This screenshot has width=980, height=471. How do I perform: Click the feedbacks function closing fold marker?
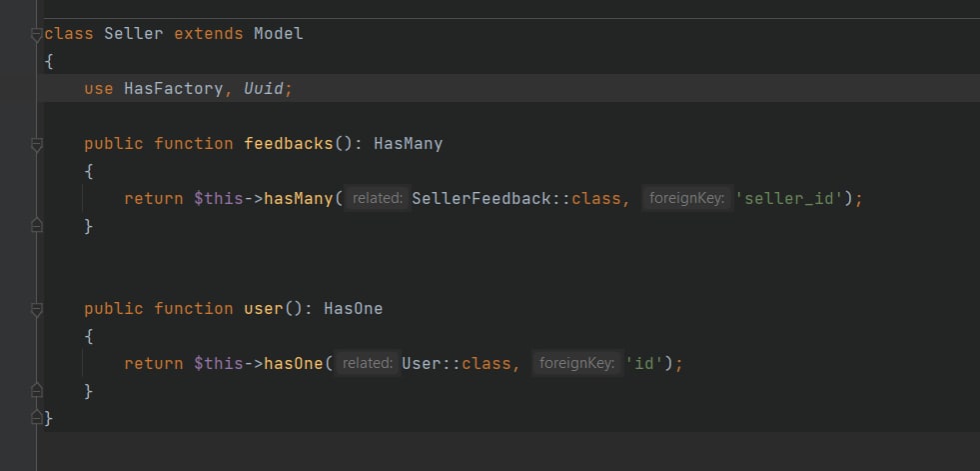37,225
